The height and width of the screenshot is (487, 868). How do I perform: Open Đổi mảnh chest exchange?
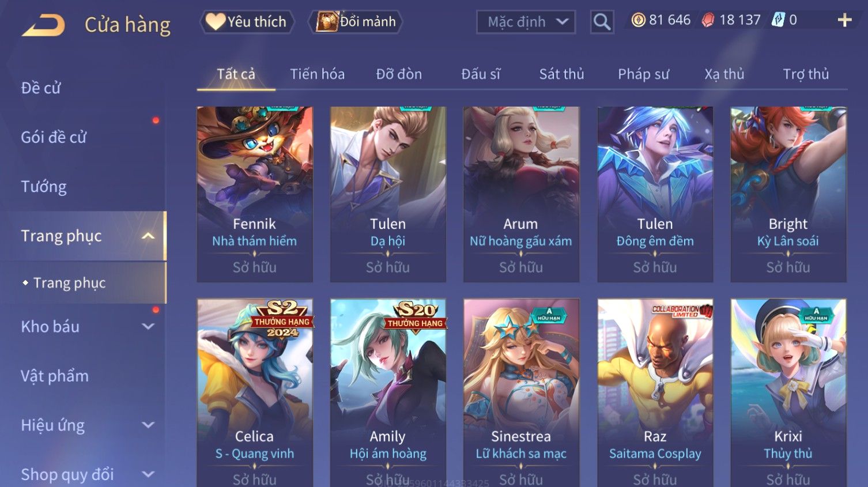click(355, 22)
